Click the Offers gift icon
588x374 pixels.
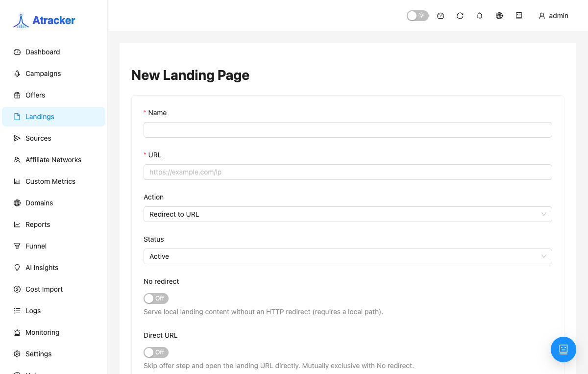17,95
